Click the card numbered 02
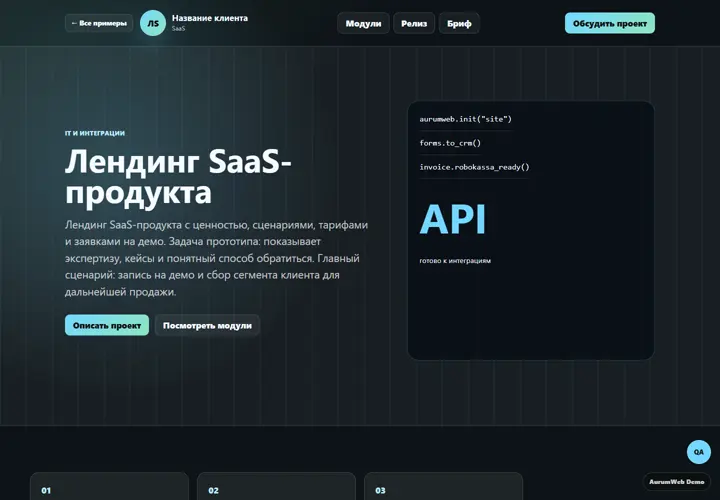720x500 pixels. pos(276,486)
